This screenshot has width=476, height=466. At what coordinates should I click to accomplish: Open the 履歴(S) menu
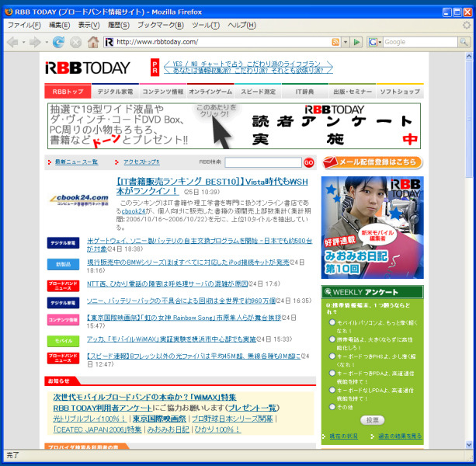(119, 25)
